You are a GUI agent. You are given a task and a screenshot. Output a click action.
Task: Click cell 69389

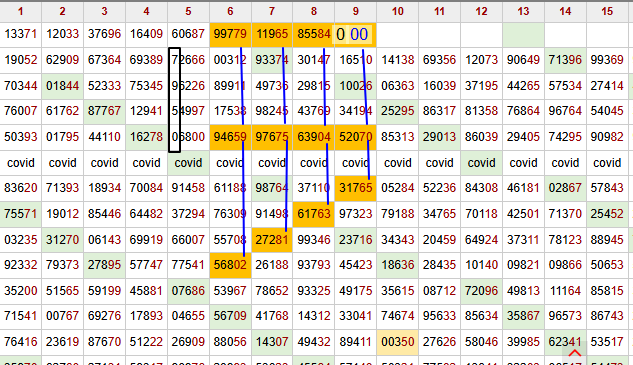(146, 60)
